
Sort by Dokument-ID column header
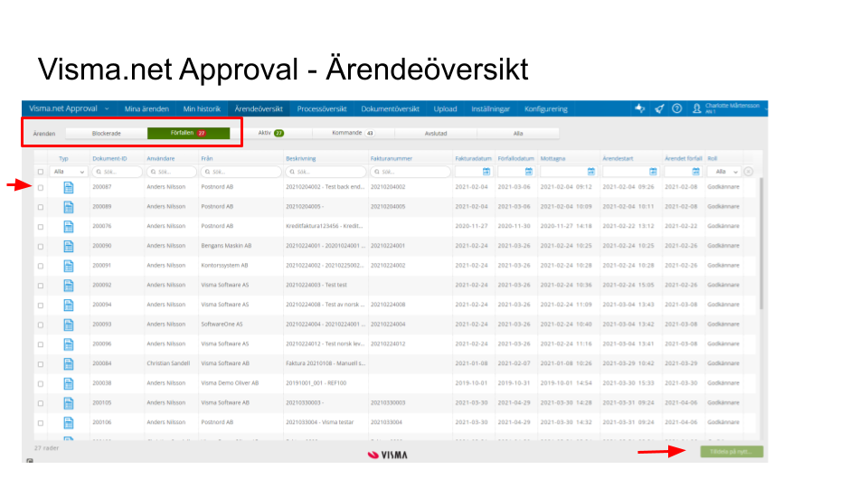tap(109, 158)
